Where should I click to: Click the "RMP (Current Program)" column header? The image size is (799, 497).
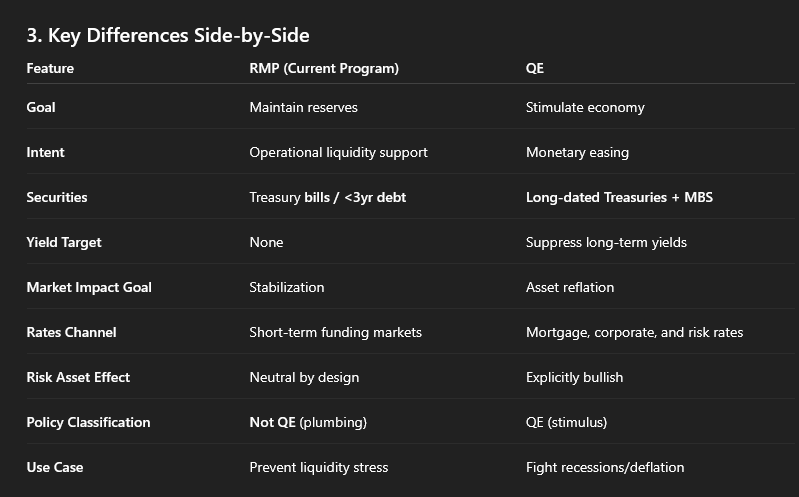pyautogui.click(x=324, y=68)
